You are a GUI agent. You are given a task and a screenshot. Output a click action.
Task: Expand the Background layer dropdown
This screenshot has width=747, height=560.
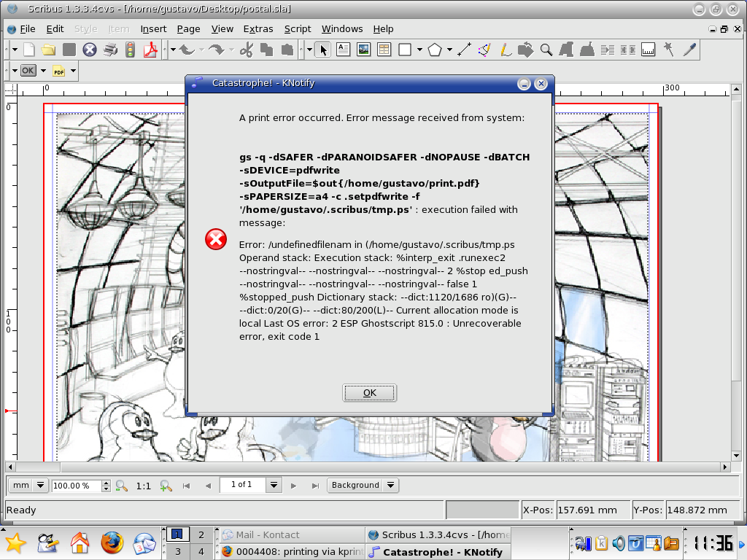[390, 486]
